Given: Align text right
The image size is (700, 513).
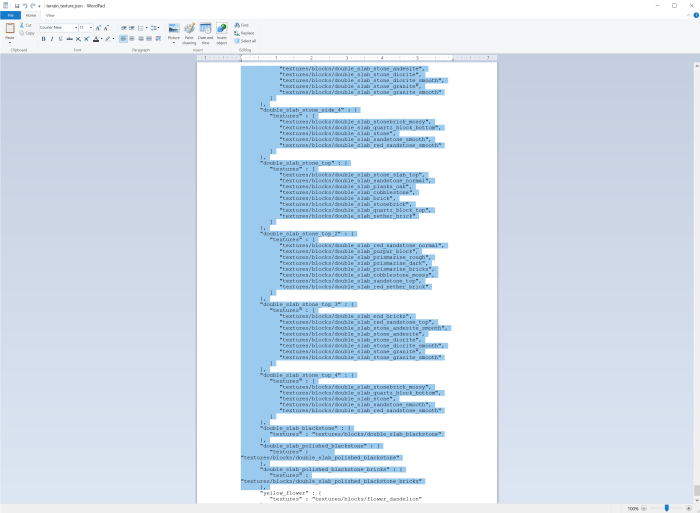Looking at the screenshot, I should point(141,39).
